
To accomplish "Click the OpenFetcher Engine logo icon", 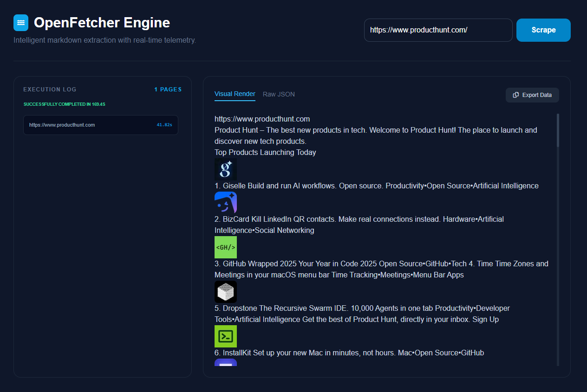I will 21,23.
